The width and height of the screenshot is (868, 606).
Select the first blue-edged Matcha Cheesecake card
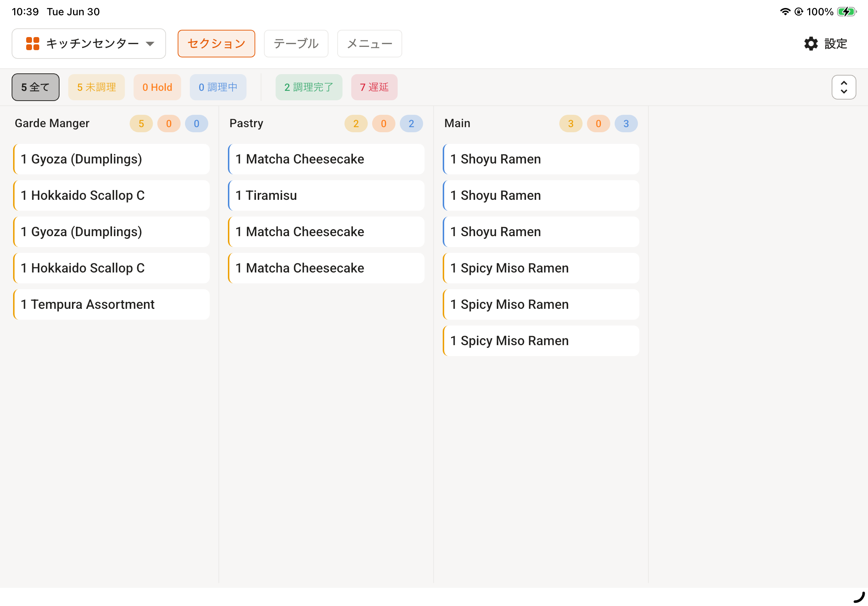(x=326, y=159)
